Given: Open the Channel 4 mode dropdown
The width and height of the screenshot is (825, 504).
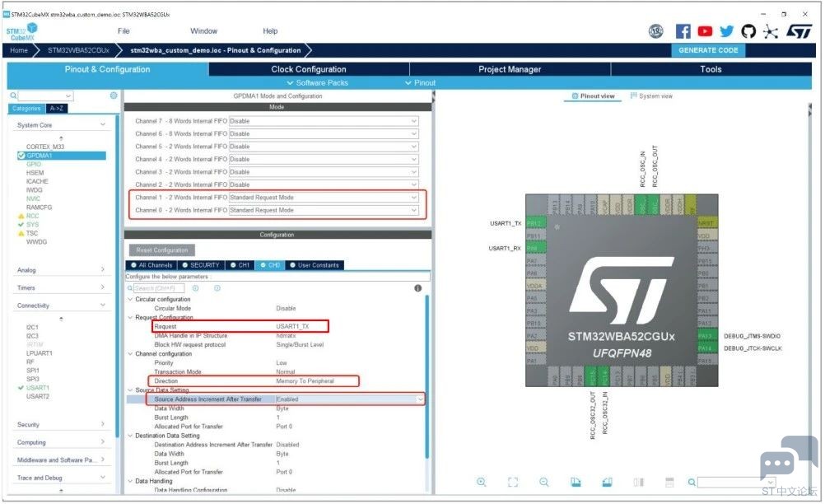Looking at the screenshot, I should [324, 159].
